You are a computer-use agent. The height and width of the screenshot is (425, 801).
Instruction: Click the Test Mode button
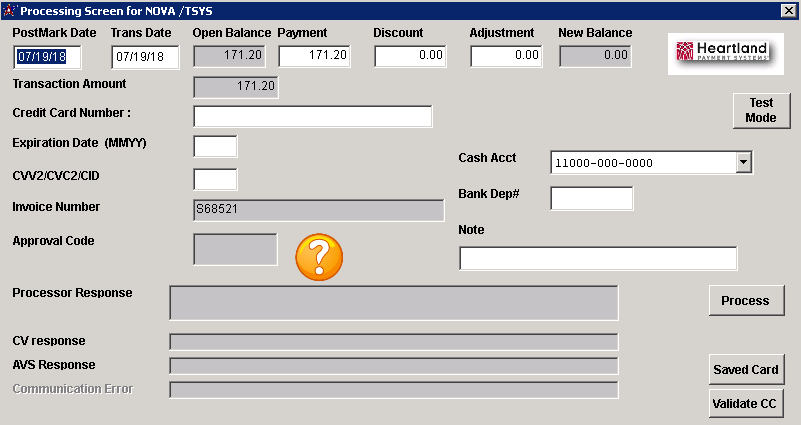tap(761, 110)
